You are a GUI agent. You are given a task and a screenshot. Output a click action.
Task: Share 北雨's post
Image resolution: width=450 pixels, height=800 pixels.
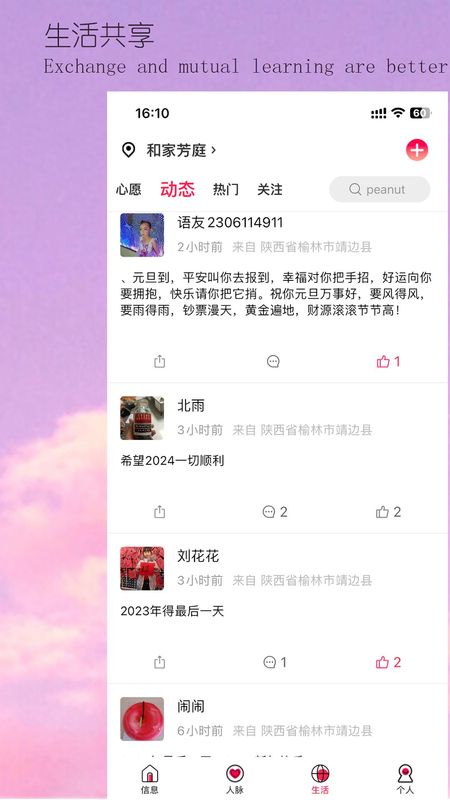(160, 512)
